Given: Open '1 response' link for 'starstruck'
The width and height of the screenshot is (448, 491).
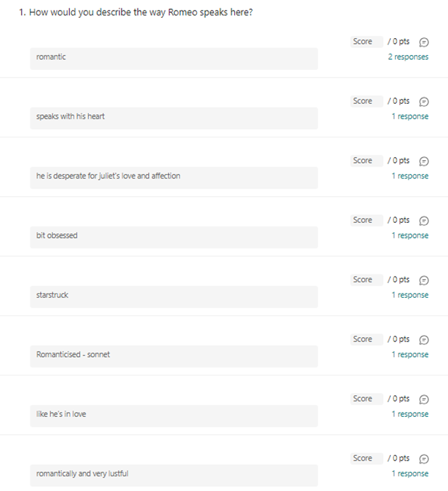Looking at the screenshot, I should click(x=410, y=295).
